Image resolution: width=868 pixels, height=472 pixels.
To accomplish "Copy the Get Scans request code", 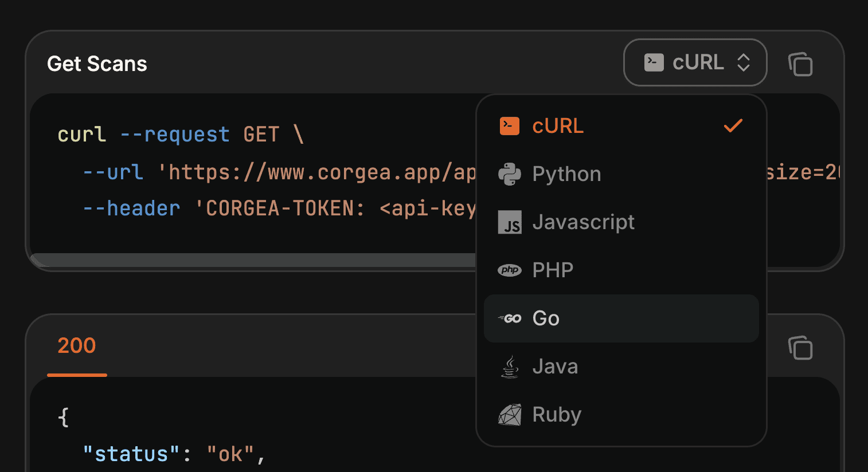I will (800, 64).
